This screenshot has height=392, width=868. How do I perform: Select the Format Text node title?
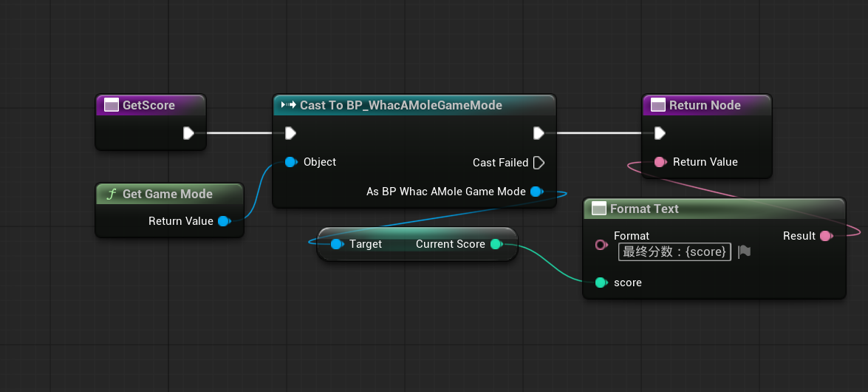coord(644,209)
